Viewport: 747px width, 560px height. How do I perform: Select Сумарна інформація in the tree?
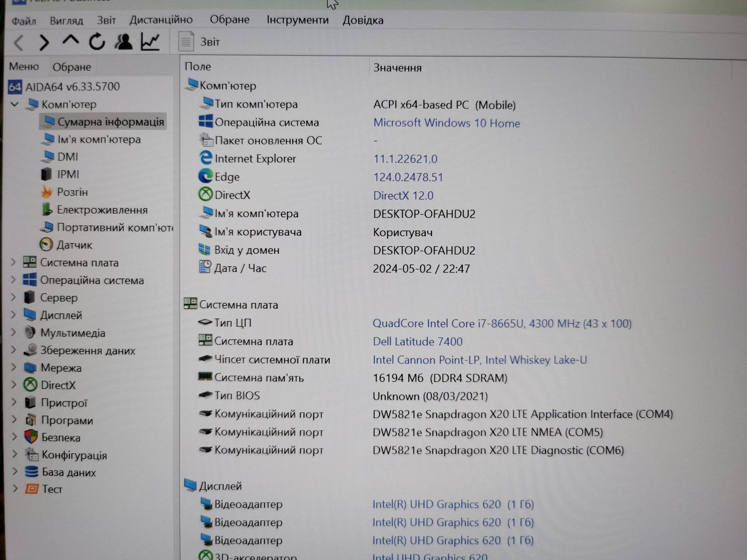[x=103, y=122]
